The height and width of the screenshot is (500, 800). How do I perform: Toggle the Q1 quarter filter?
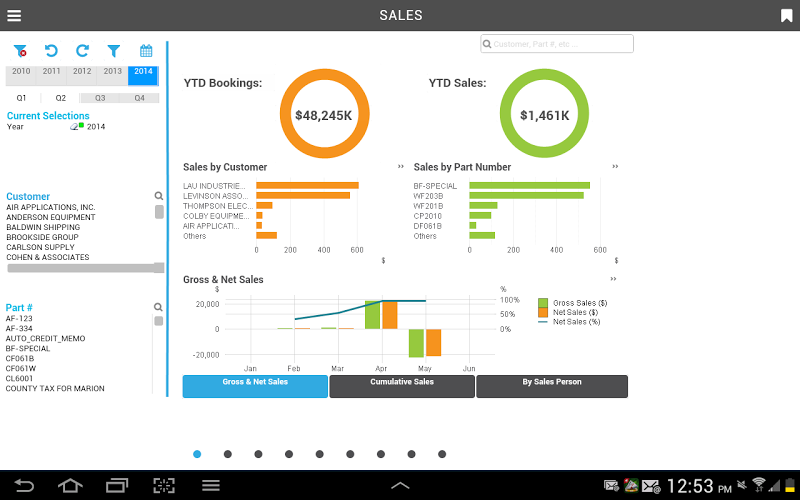[x=21, y=98]
